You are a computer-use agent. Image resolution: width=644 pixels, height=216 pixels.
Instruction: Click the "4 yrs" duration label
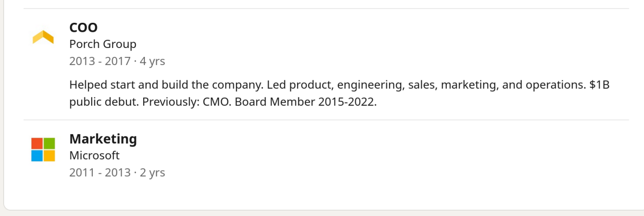point(153,61)
